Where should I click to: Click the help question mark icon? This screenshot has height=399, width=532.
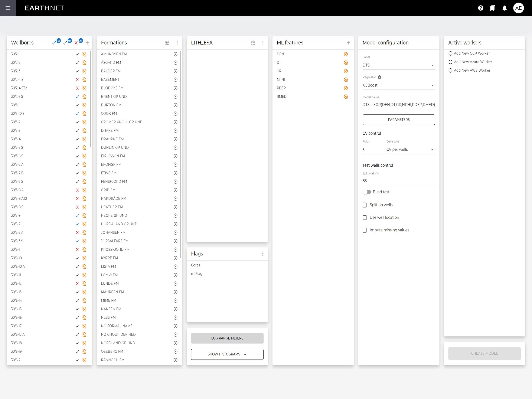480,8
